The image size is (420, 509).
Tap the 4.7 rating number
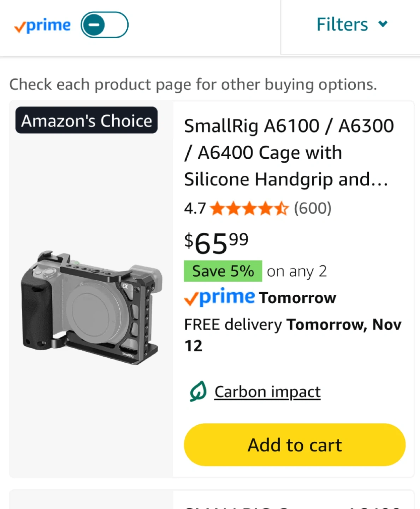pyautogui.click(x=195, y=209)
